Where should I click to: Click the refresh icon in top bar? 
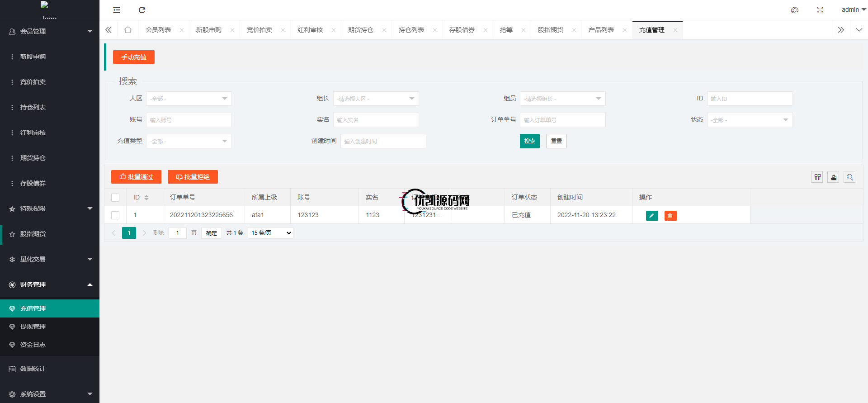tap(142, 10)
